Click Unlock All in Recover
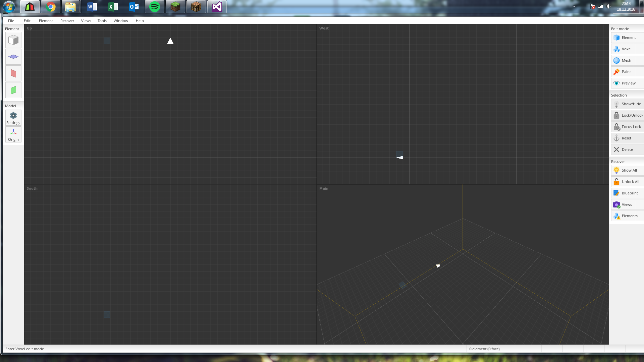644x362 pixels. point(627,182)
